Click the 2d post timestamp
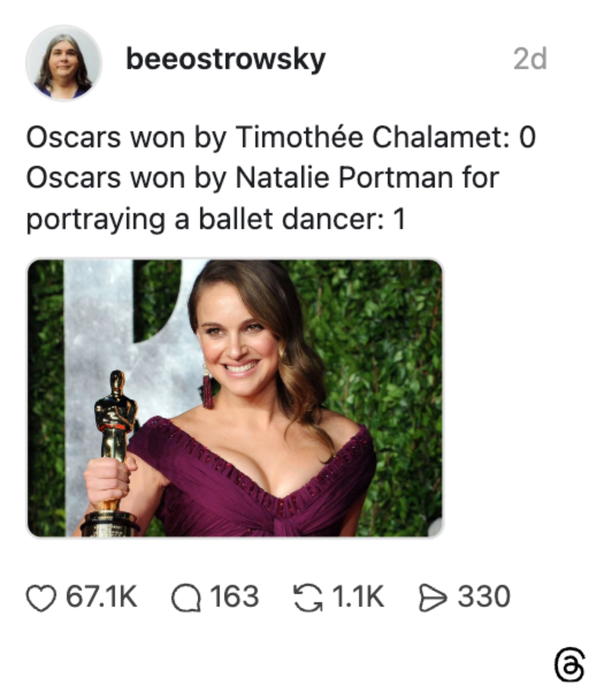Image resolution: width=605 pixels, height=700 pixels. coord(530,59)
